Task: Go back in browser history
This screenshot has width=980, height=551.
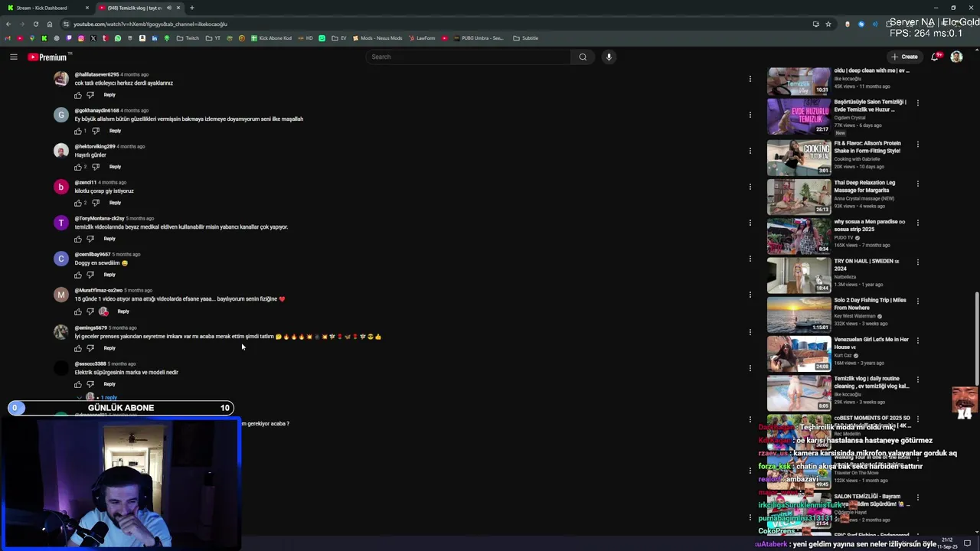Action: pos(8,24)
